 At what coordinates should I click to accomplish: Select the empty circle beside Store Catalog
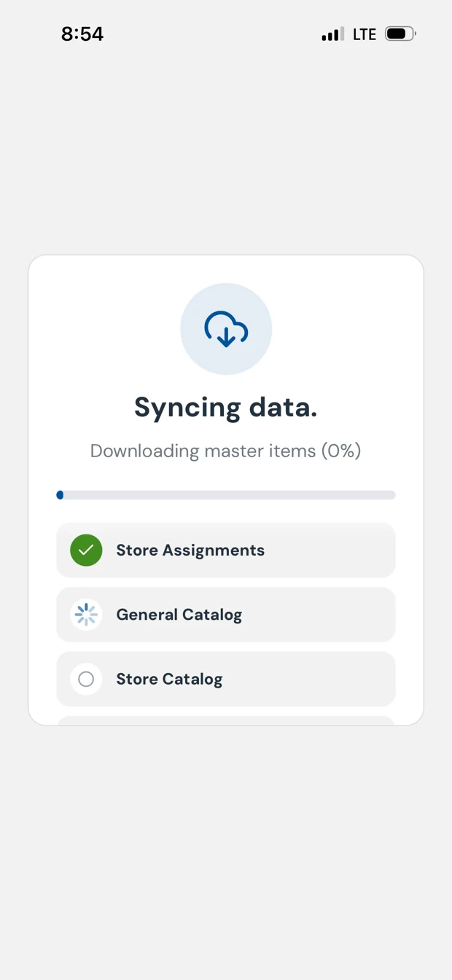click(x=86, y=679)
